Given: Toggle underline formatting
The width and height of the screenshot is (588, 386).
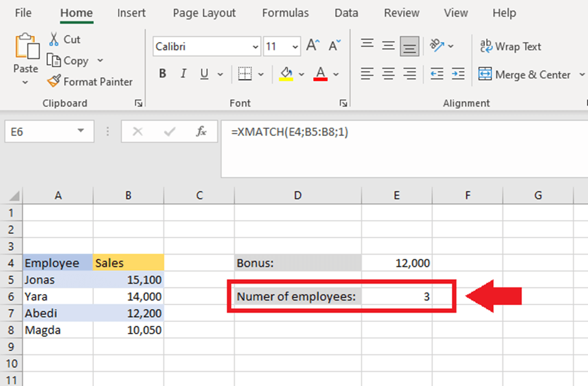Looking at the screenshot, I should pos(202,73).
